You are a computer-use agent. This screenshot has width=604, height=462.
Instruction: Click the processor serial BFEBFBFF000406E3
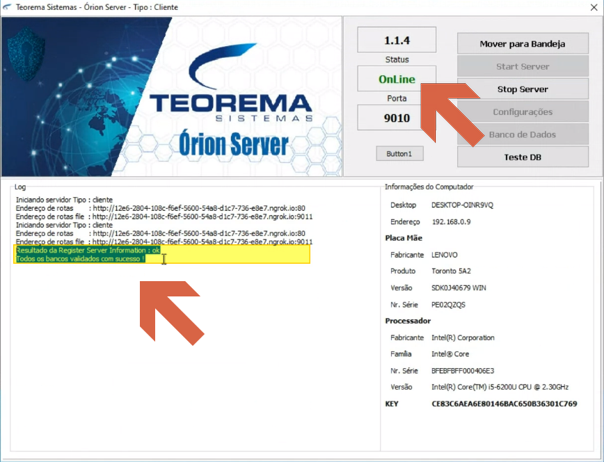point(463,371)
